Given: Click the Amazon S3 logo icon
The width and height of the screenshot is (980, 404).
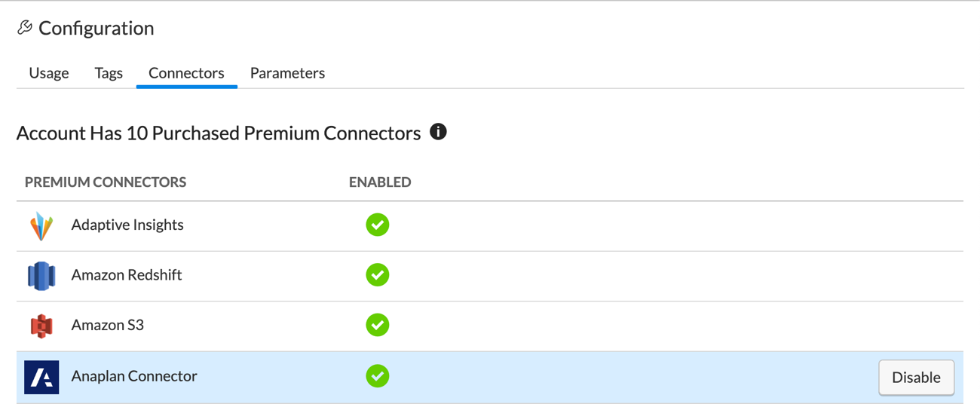Looking at the screenshot, I should [x=41, y=326].
